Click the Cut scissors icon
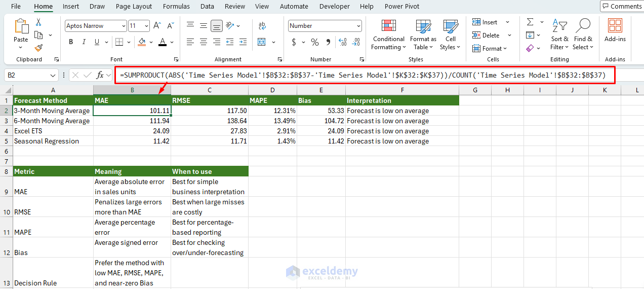This screenshot has width=644, height=289. pos(38,22)
